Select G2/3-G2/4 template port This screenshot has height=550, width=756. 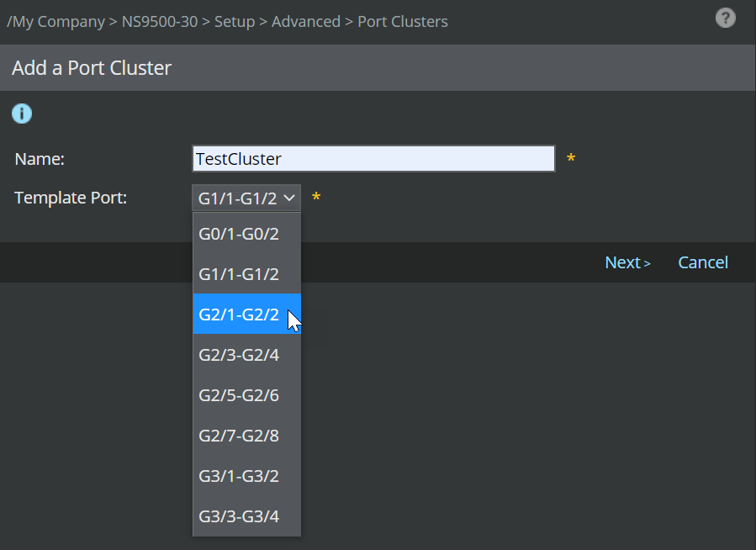(x=247, y=354)
